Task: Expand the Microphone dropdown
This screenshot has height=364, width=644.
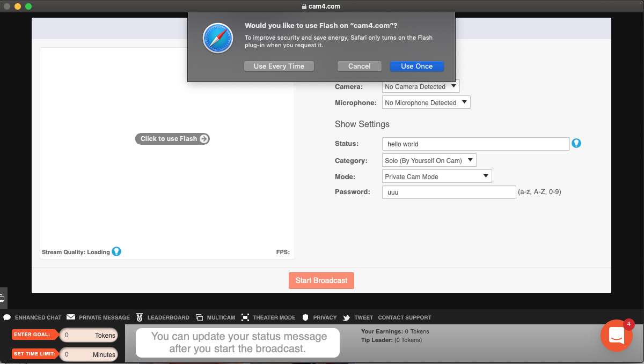Action: (x=426, y=102)
